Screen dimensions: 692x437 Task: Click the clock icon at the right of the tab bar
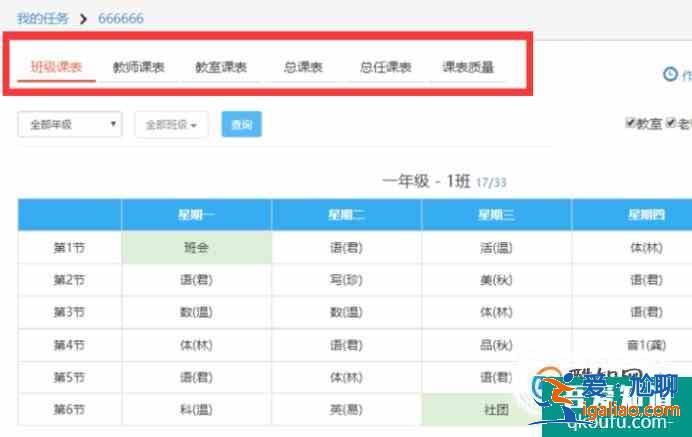[670, 74]
